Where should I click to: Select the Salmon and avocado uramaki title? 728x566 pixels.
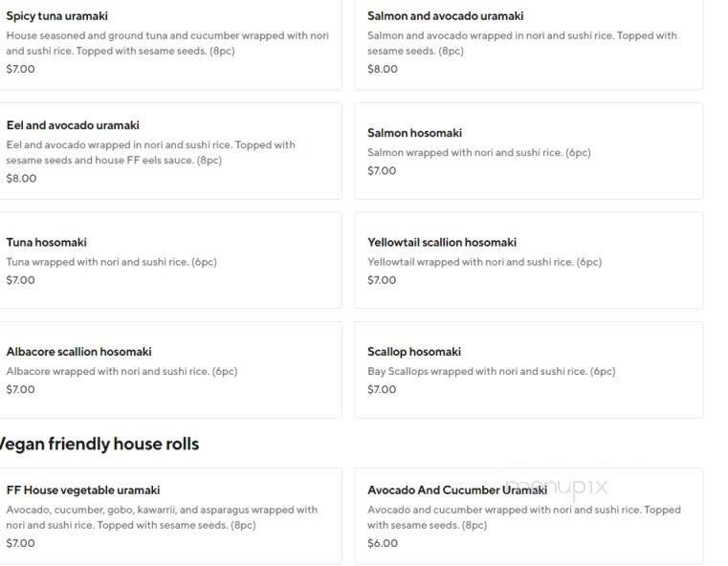tap(445, 16)
